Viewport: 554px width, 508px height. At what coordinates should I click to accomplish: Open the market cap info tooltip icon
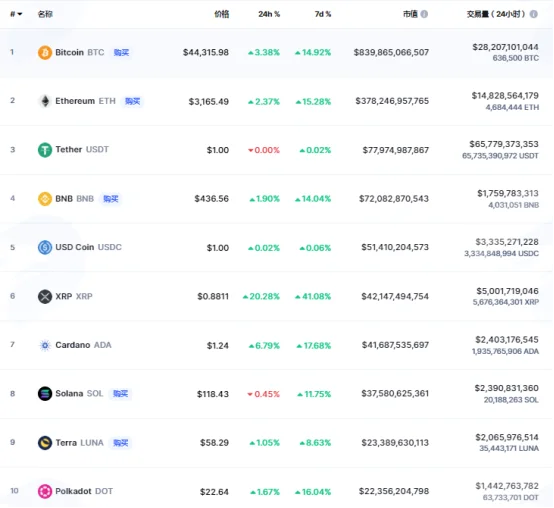pos(424,14)
